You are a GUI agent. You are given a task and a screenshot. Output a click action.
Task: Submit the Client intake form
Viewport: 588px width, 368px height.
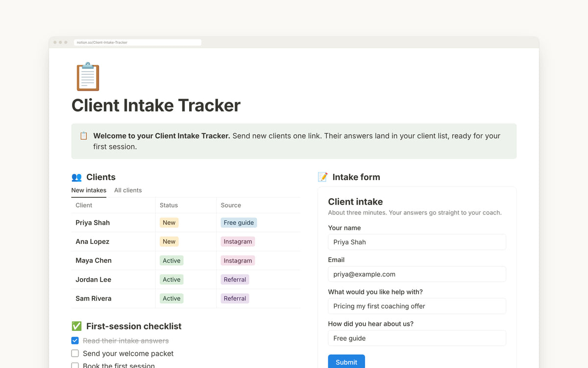pyautogui.click(x=346, y=362)
